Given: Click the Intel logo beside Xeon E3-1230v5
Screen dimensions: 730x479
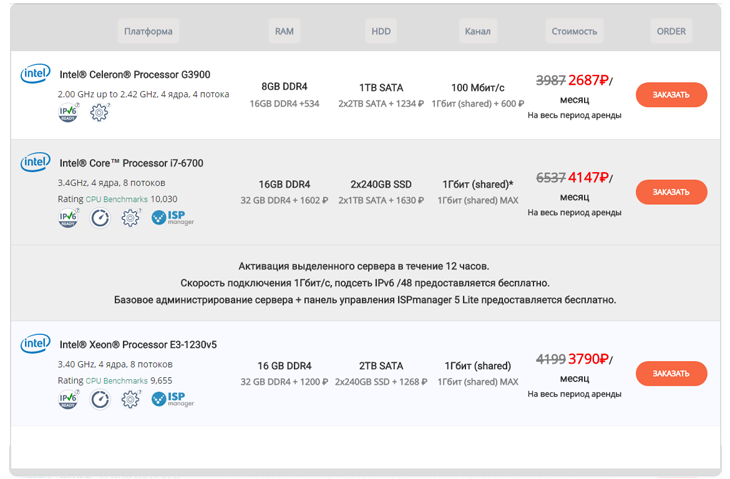Looking at the screenshot, I should (35, 344).
